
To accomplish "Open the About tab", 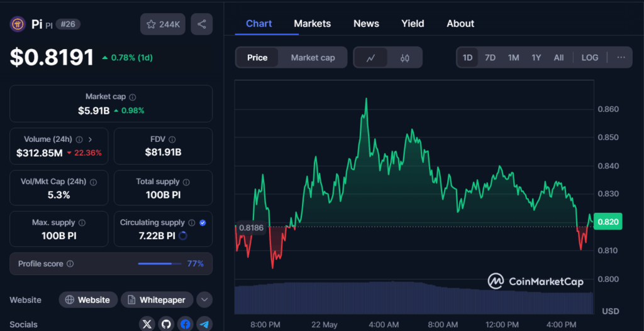I will coord(460,24).
